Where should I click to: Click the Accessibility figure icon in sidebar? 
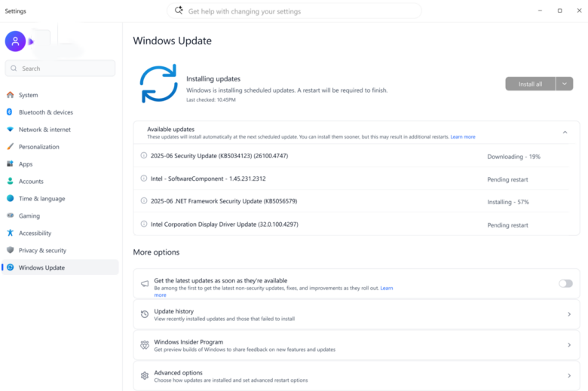pos(10,233)
